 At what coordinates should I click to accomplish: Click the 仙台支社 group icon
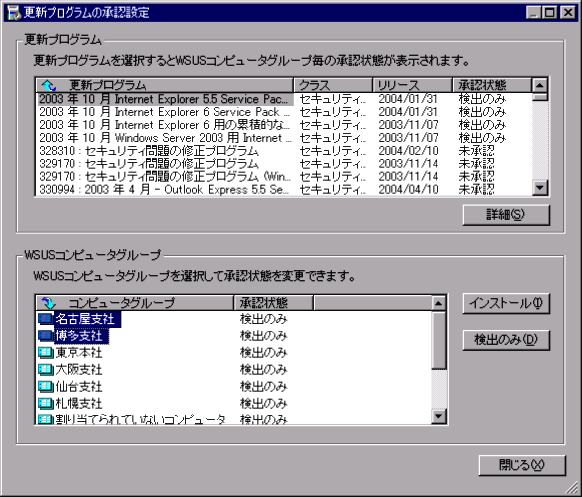coord(45,386)
